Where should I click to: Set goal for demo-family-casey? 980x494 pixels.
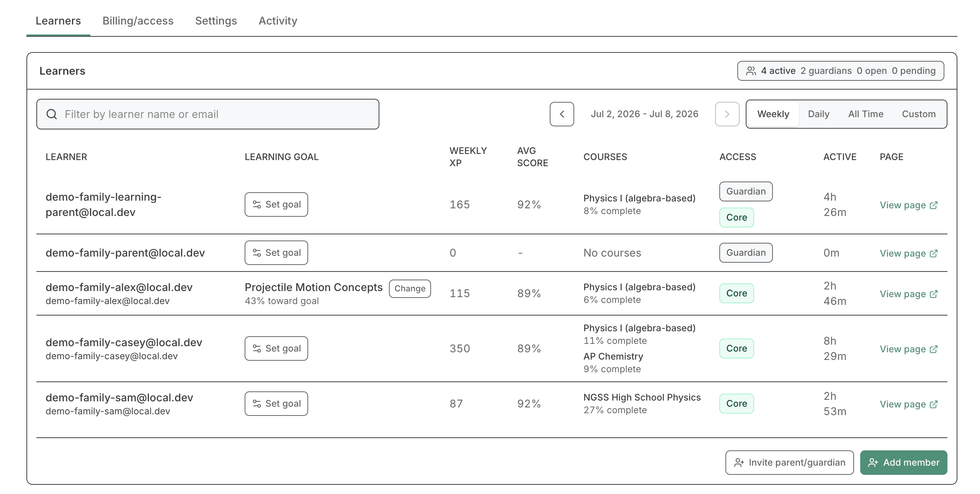276,348
